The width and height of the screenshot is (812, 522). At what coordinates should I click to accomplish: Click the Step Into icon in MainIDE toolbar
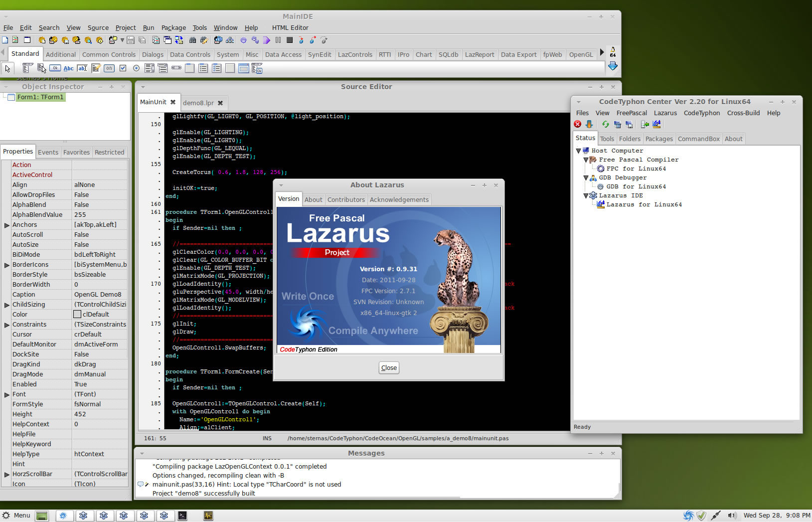coord(301,40)
